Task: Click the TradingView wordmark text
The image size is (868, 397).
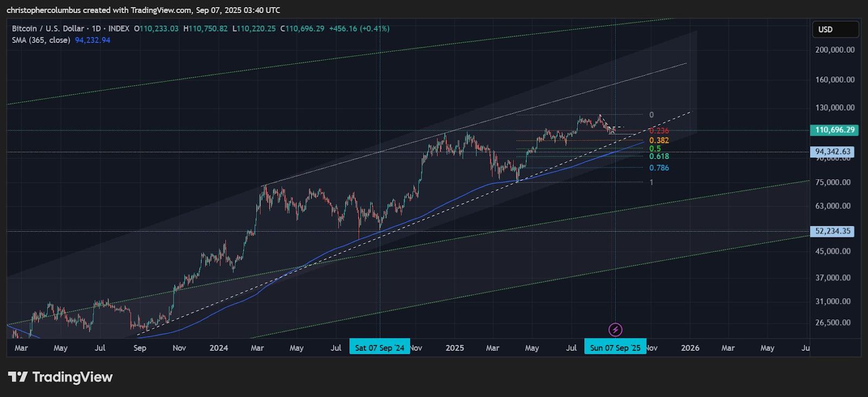Action: click(x=73, y=377)
